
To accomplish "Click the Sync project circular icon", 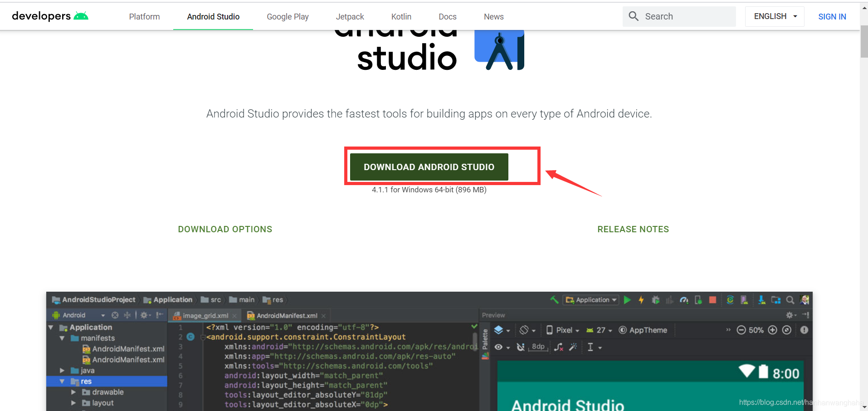I will coord(730,300).
